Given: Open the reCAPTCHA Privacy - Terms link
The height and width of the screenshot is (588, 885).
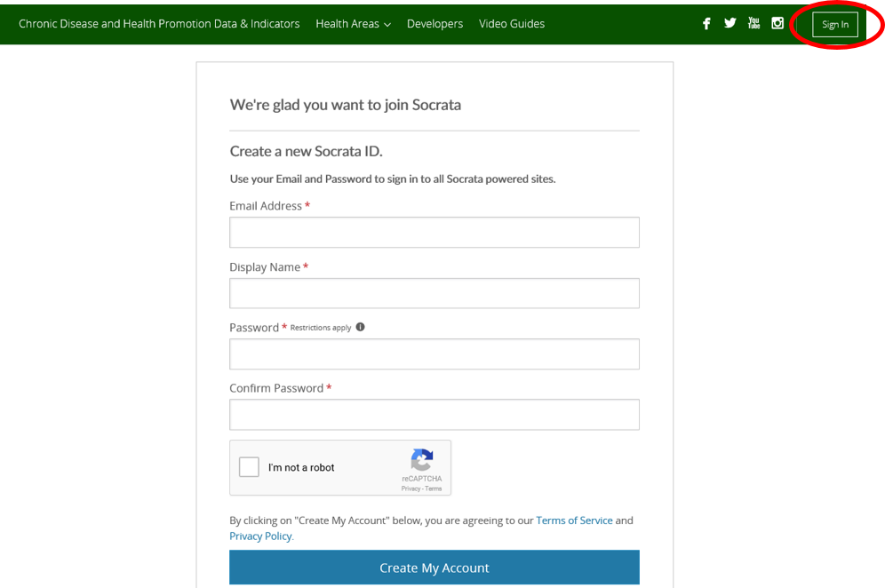Looking at the screenshot, I should (x=421, y=488).
